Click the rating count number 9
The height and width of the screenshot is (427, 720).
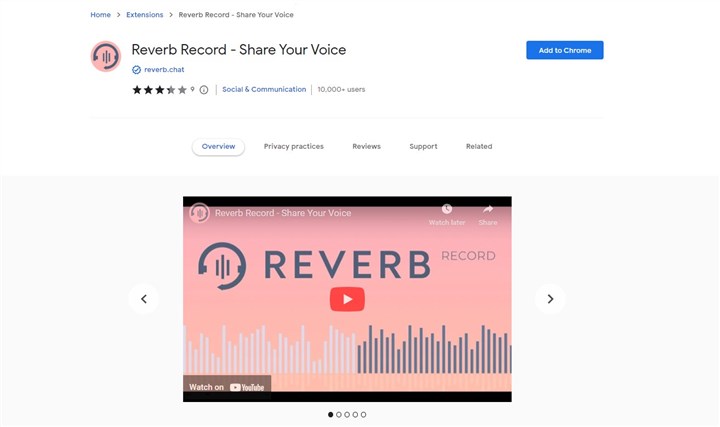[x=192, y=89]
